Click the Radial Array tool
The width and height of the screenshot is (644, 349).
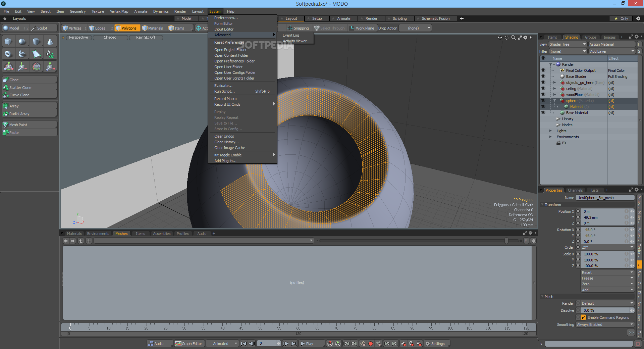click(x=30, y=114)
